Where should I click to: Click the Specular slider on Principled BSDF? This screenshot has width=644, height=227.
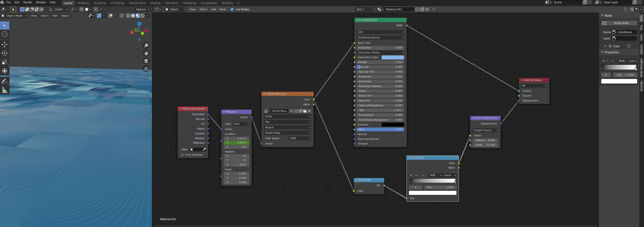(x=380, y=67)
